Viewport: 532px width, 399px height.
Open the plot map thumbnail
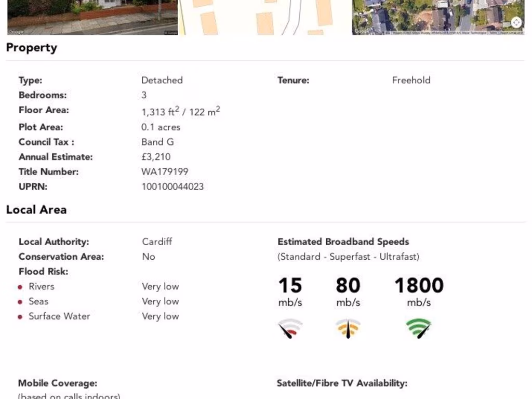tap(265, 17)
